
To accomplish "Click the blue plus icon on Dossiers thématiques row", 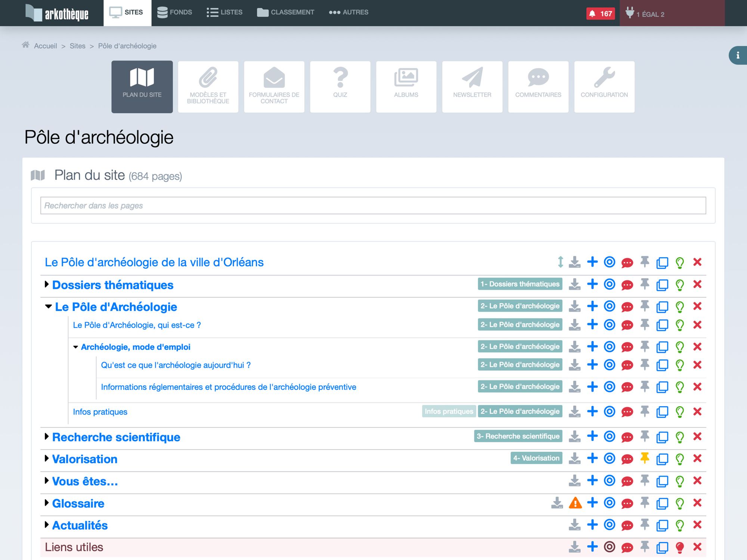I will point(592,284).
